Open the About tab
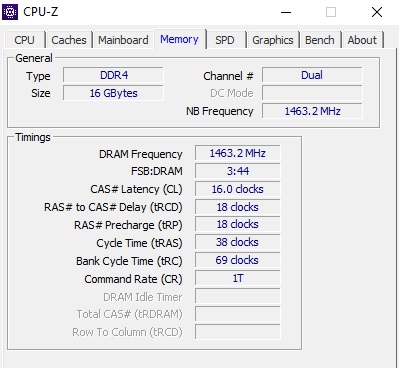Screen dimensions: 399x368 pyautogui.click(x=362, y=40)
